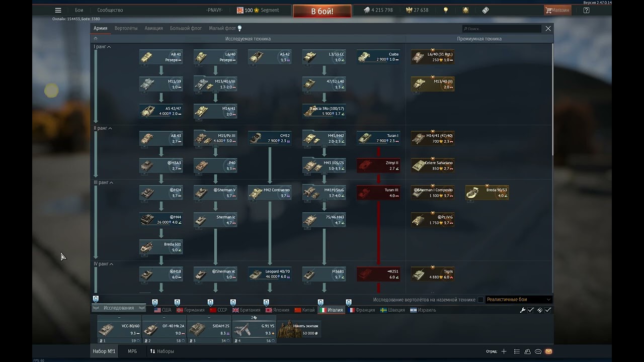Select the M42 Contraereo vehicle card
Viewport: 644px width, 362px height.
pyautogui.click(x=270, y=193)
